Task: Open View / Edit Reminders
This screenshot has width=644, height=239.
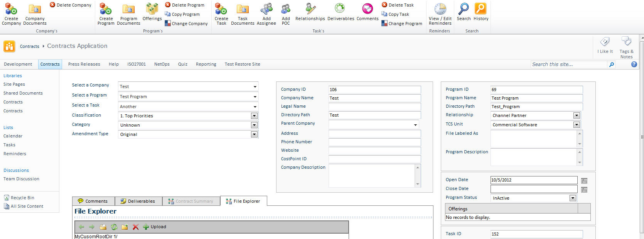Action: pyautogui.click(x=440, y=14)
